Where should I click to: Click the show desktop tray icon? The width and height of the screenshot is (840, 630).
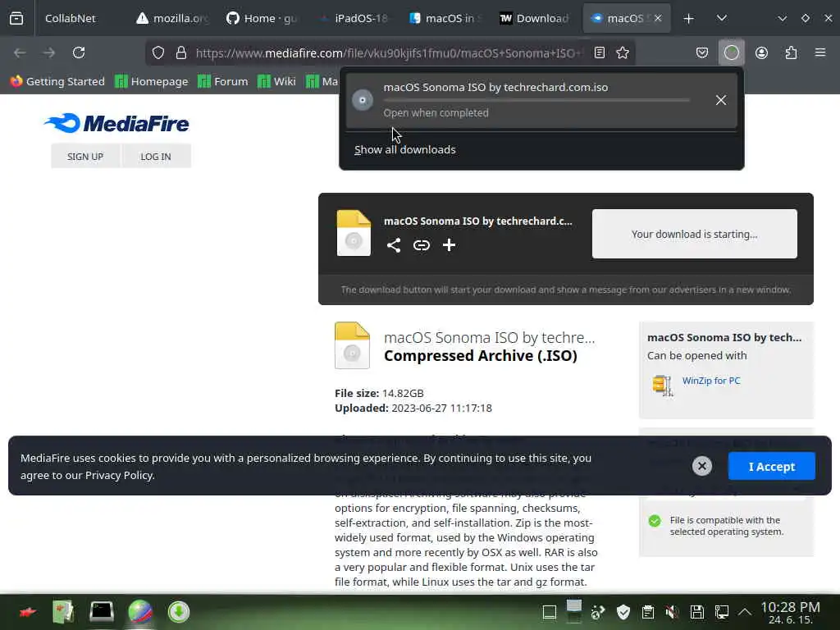(550, 612)
